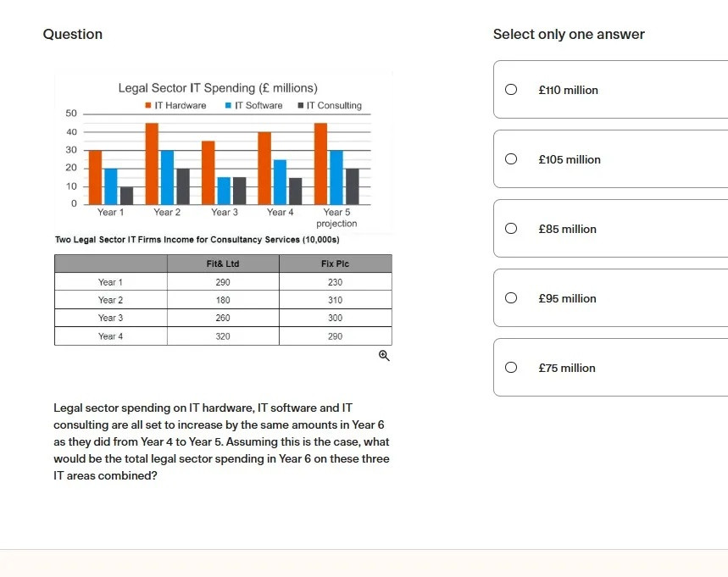Click the Question heading
The height and width of the screenshot is (577, 728).
(72, 35)
